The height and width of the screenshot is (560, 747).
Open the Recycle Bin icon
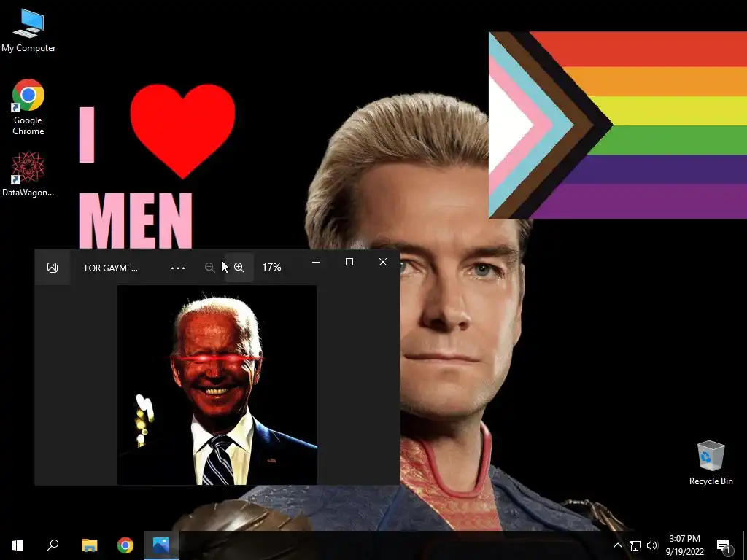(x=711, y=463)
